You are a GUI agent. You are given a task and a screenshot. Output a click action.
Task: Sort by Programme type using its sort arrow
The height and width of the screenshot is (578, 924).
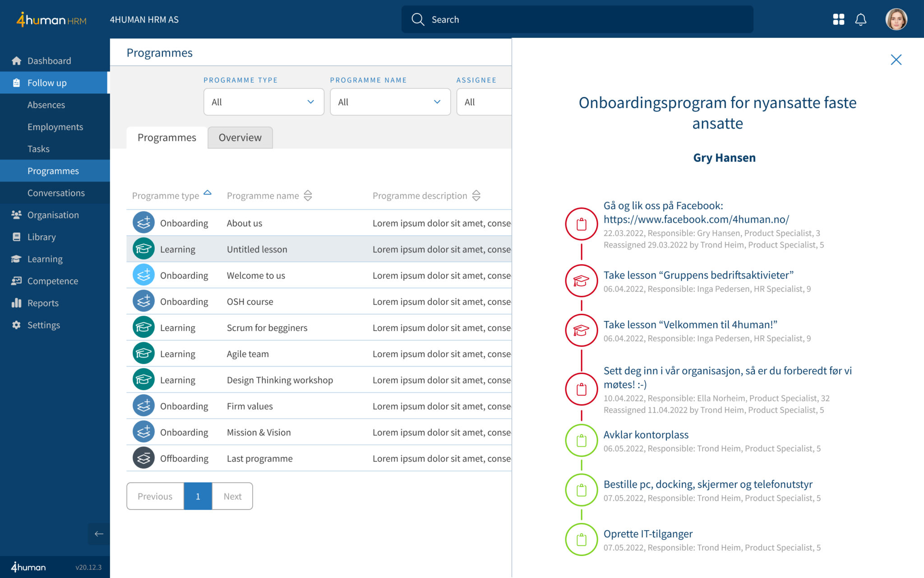[x=208, y=192]
